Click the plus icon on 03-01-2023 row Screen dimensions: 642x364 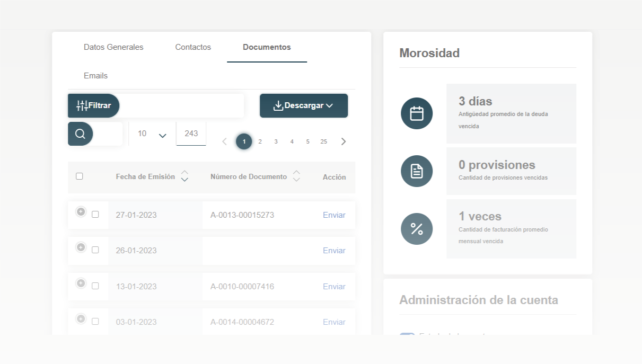[x=81, y=318]
